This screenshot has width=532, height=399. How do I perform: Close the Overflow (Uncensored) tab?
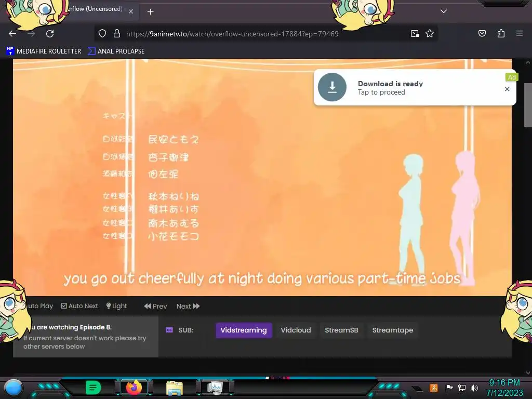131,11
